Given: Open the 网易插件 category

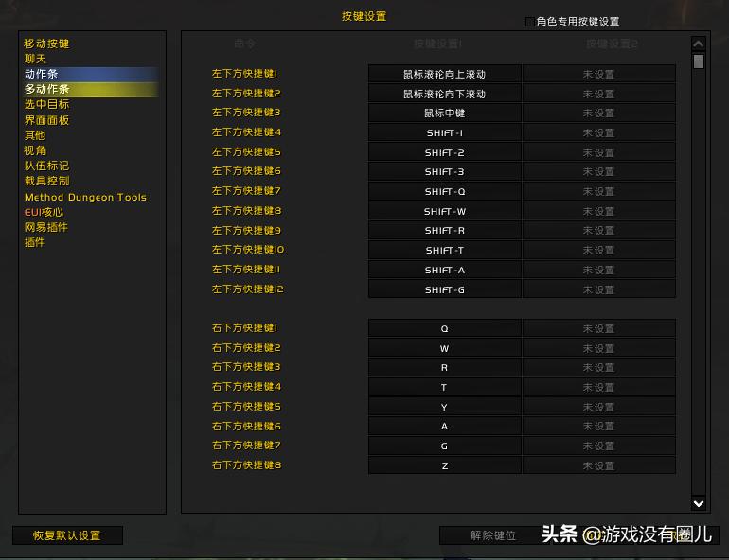Looking at the screenshot, I should (x=46, y=227).
